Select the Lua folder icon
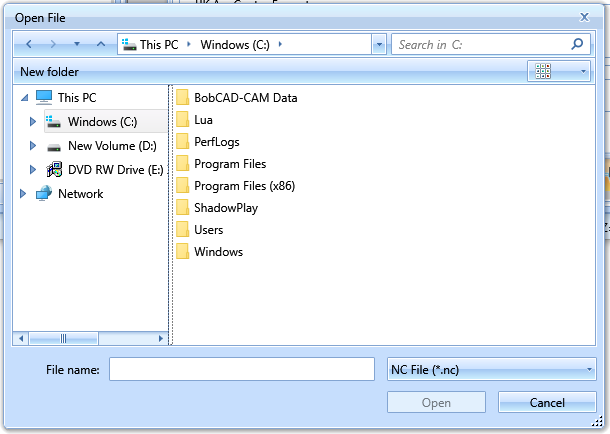This screenshot has height=434, width=610. click(182, 120)
